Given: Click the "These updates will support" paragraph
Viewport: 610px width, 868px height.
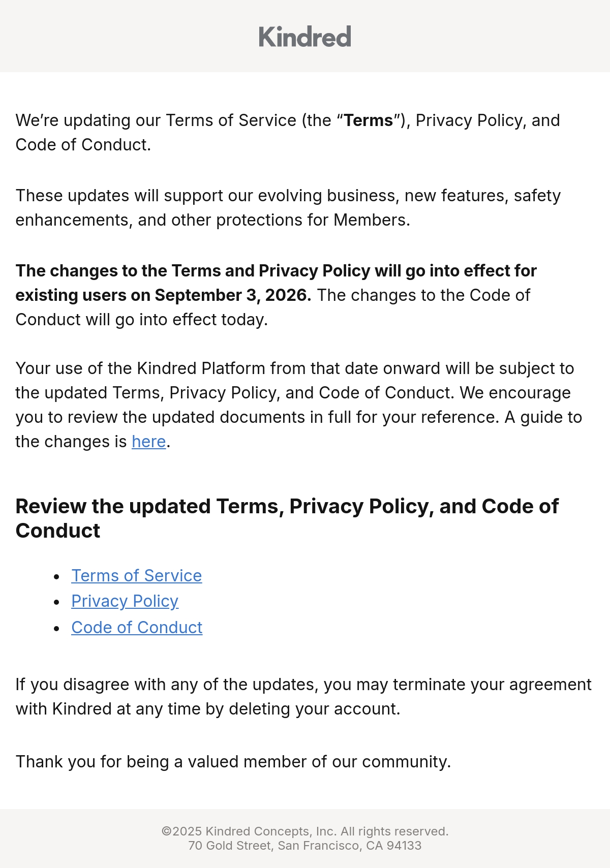Looking at the screenshot, I should pyautogui.click(x=288, y=208).
